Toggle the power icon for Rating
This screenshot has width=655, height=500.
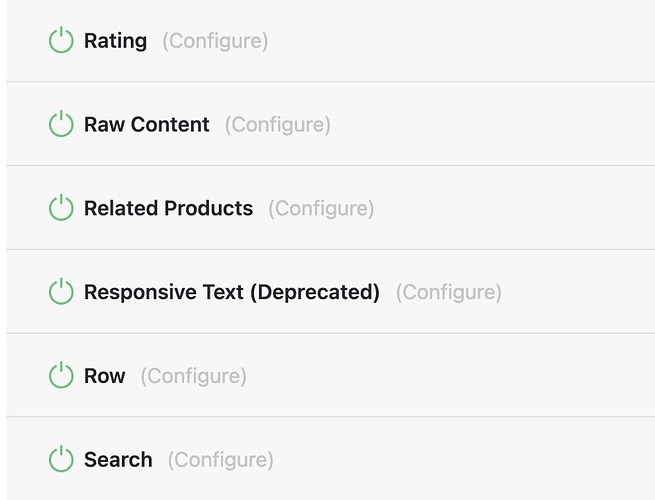pyautogui.click(x=61, y=41)
